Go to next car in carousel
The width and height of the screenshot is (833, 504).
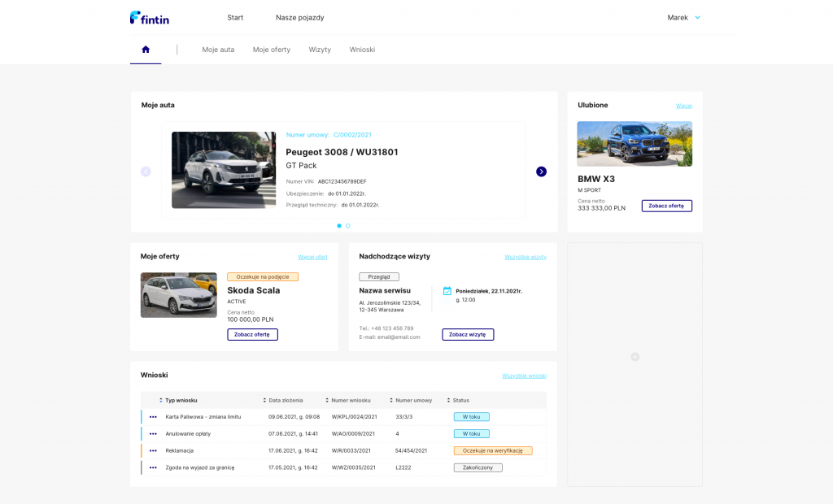click(541, 172)
